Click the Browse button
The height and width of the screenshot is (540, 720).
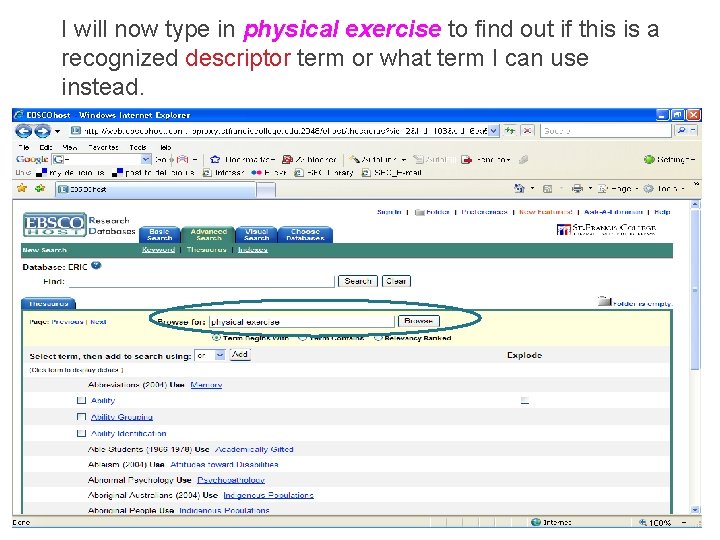coord(419,321)
